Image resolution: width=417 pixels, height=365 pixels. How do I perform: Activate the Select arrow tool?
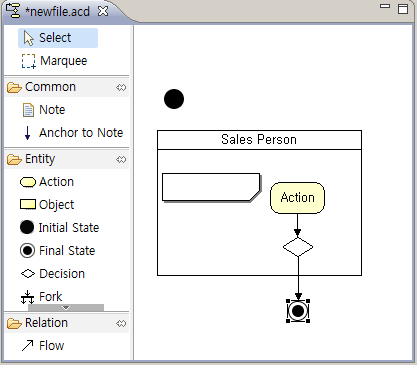58,38
